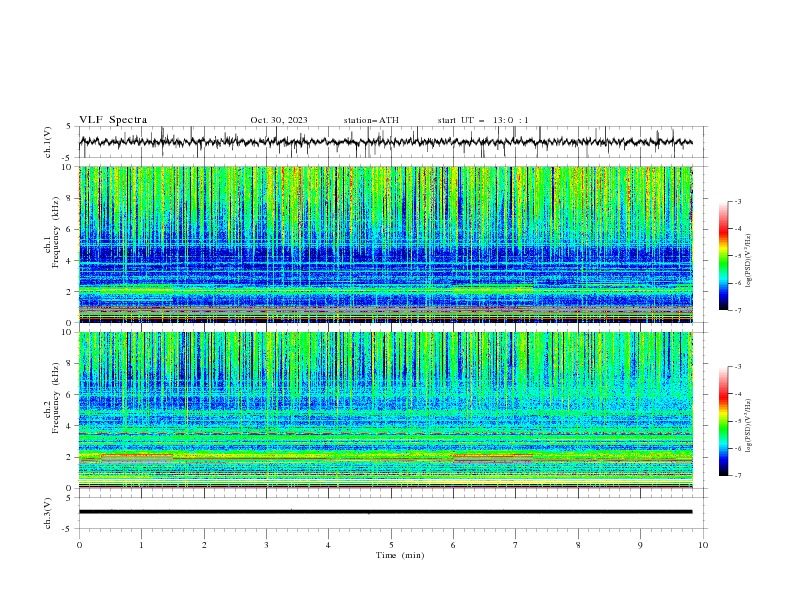The width and height of the screenshot is (792, 612).
Task: Click the ch.1 spectrogram panel
Action: (x=386, y=244)
